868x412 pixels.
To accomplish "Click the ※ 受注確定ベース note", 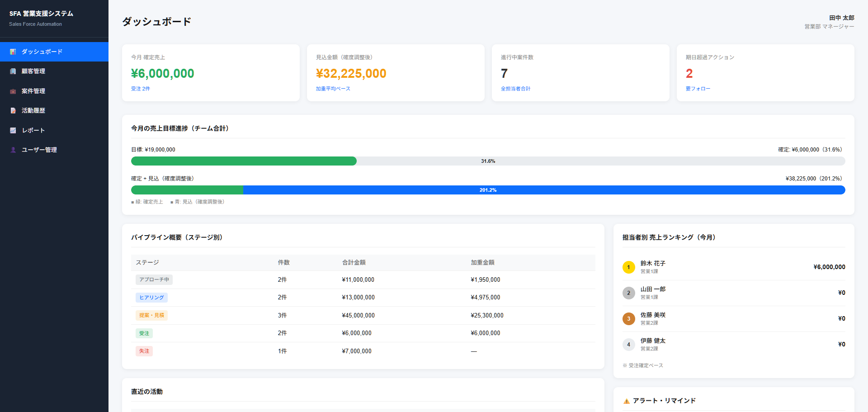I will coord(643,365).
